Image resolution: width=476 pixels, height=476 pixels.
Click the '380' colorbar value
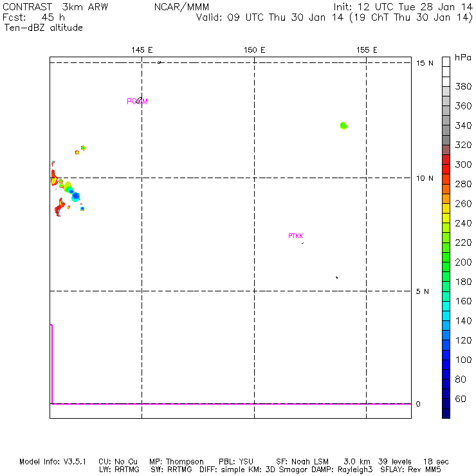[x=463, y=86]
